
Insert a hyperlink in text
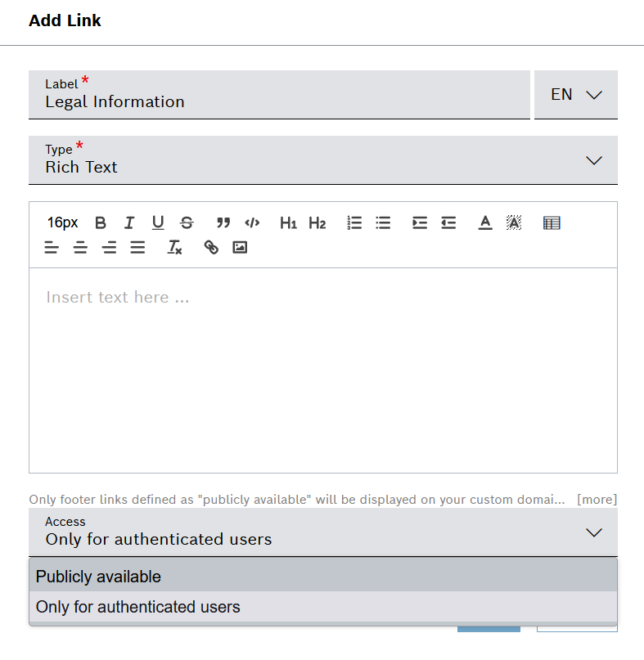[211, 247]
